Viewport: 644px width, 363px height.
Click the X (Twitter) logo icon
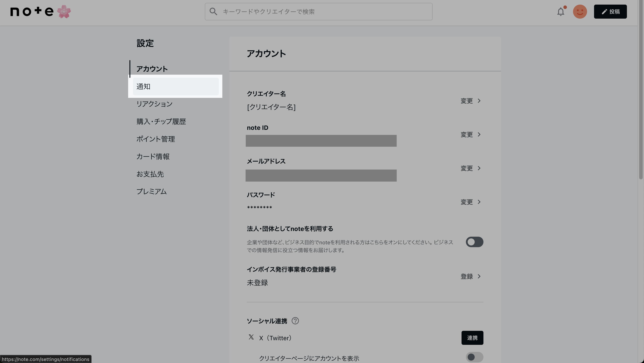coord(251,337)
